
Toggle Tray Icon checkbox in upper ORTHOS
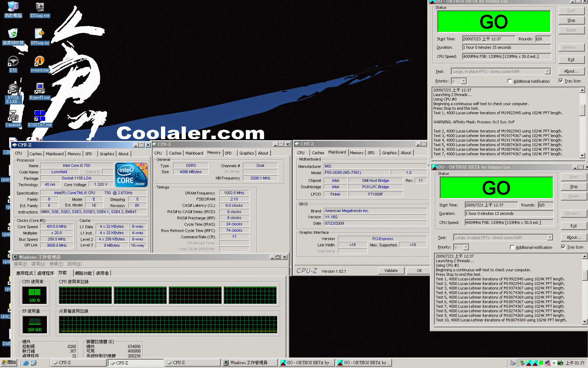point(561,81)
